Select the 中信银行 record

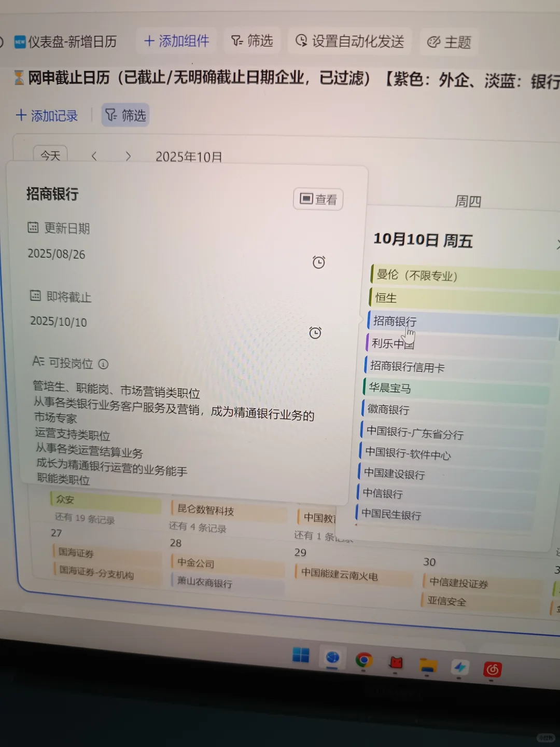tap(445, 495)
